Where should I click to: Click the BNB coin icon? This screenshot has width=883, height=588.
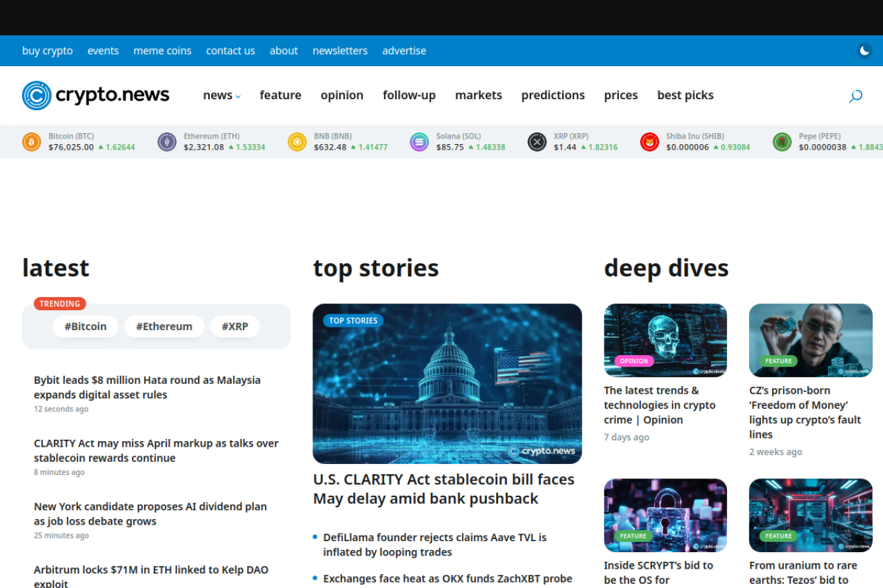[x=297, y=142]
